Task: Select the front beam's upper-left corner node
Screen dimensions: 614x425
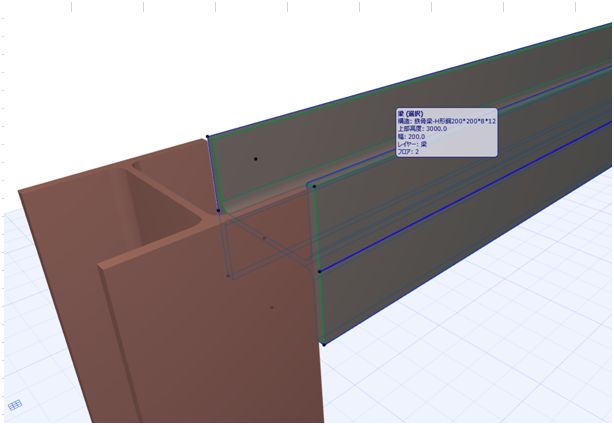Action: (x=314, y=186)
